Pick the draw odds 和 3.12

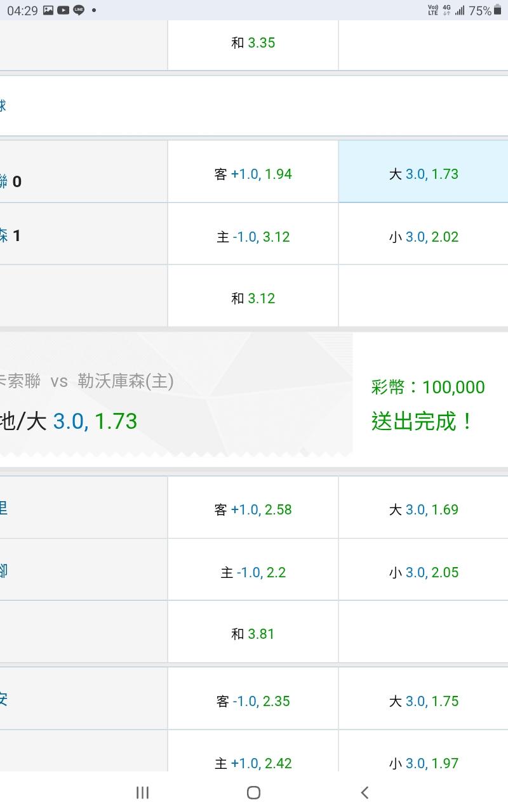point(253,298)
